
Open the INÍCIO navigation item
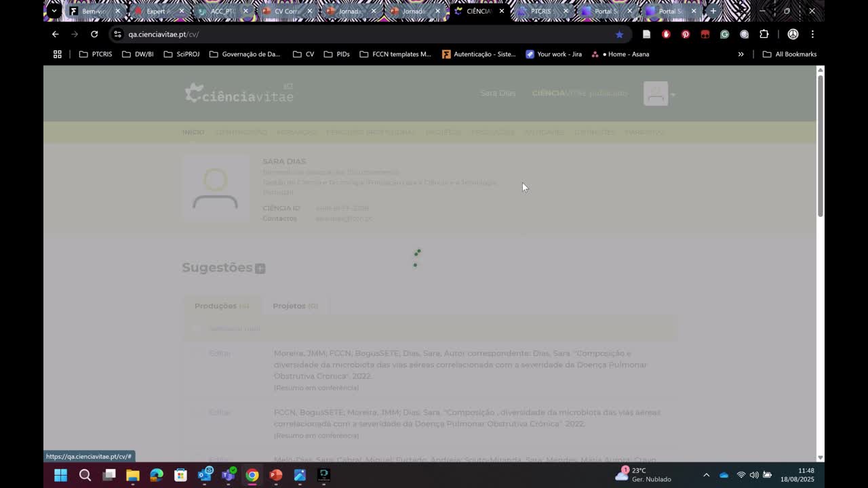click(x=193, y=132)
